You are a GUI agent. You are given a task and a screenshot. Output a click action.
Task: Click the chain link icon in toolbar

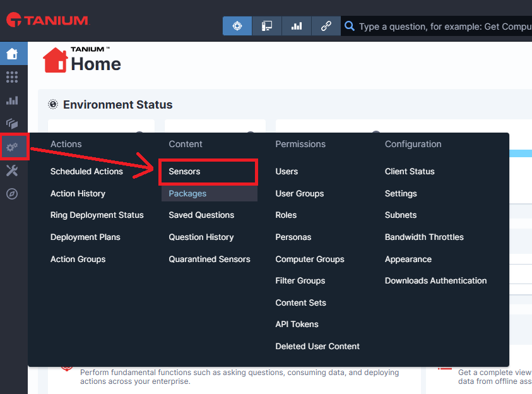click(326, 26)
